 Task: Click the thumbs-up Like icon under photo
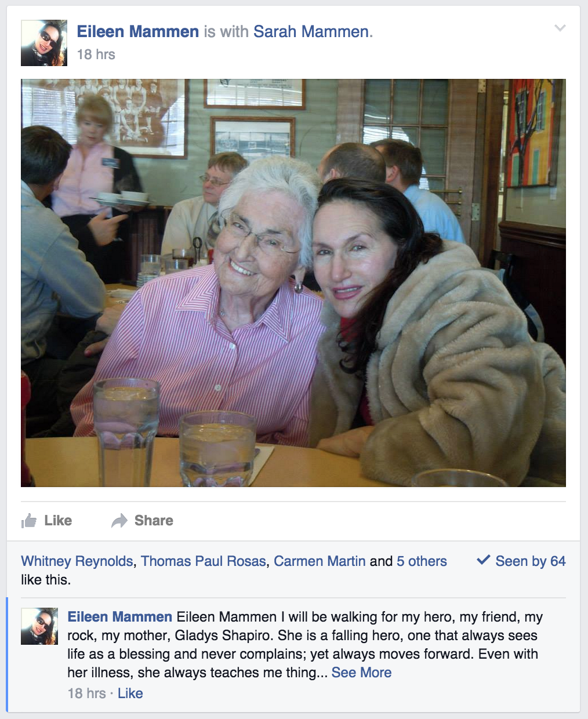pyautogui.click(x=29, y=521)
